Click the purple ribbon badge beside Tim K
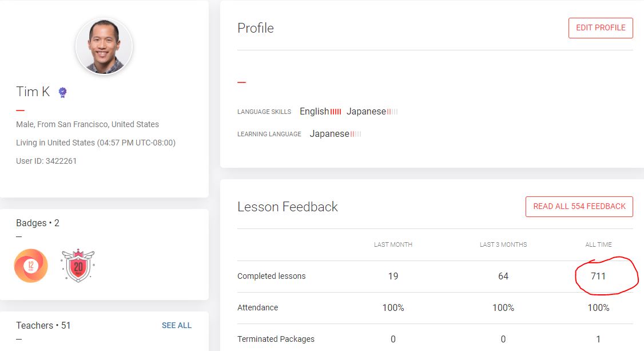This screenshot has height=351, width=644. (62, 92)
